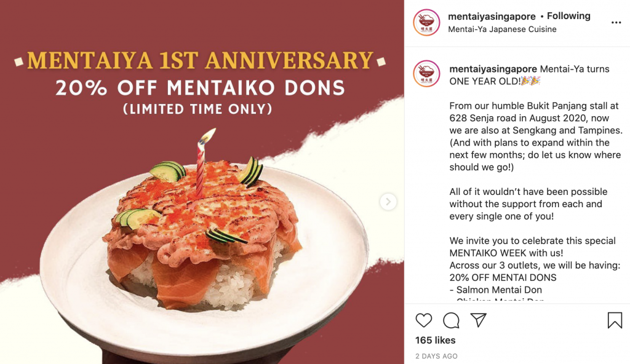The width and height of the screenshot is (630, 364).
Task: Toggle the Following button
Action: point(568,16)
